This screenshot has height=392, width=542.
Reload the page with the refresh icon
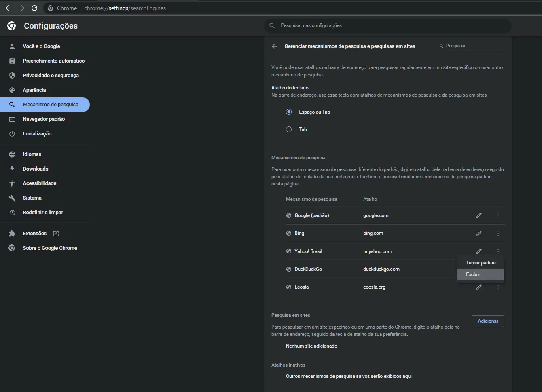[x=34, y=8]
